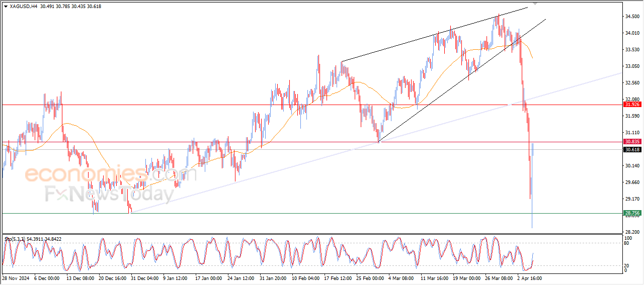Click the 29.170 price axis value

pyautogui.click(x=632, y=199)
